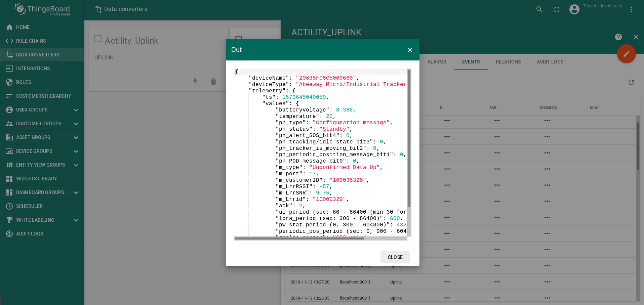Image resolution: width=644 pixels, height=305 pixels.
Task: Expand Asset Groups chevron
Action: click(x=76, y=138)
